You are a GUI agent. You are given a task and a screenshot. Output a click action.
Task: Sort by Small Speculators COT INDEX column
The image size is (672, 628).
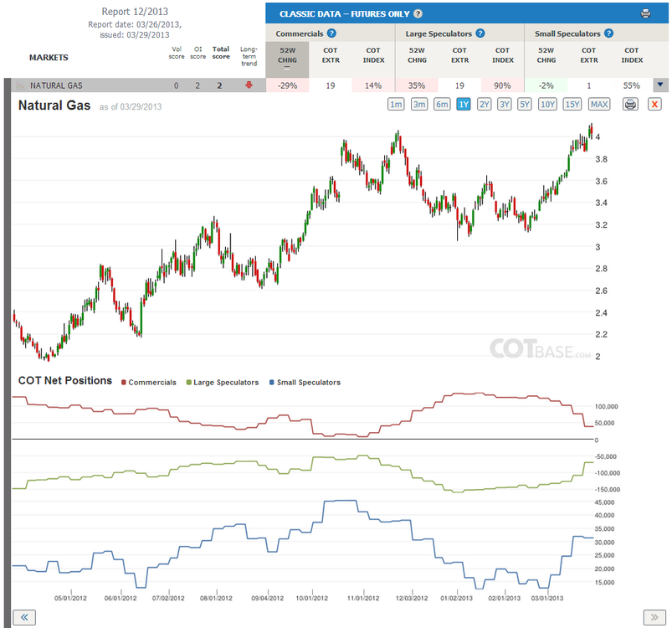(x=632, y=55)
